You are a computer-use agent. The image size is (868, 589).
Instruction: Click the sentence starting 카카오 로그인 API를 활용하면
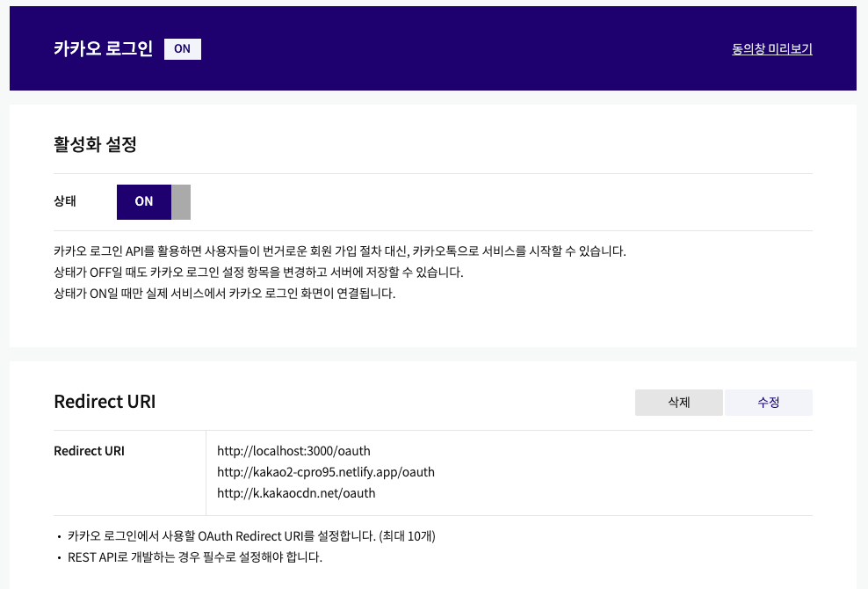(x=340, y=251)
